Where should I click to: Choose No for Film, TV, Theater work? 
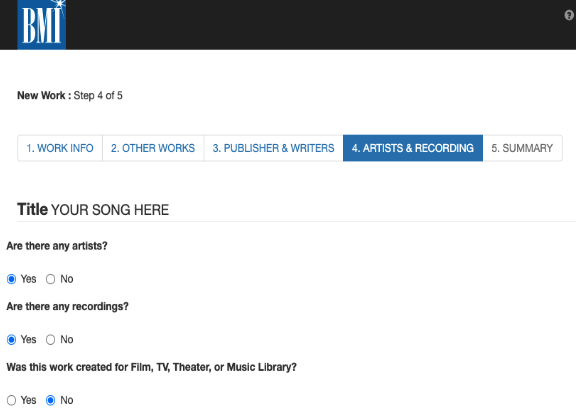[50, 400]
